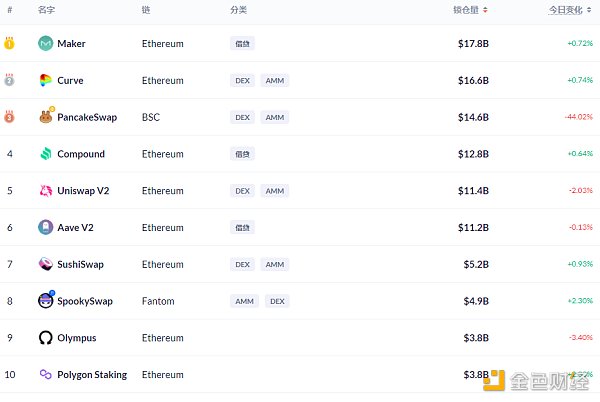Click the Uniswap V2 unicorn icon

coord(46,191)
